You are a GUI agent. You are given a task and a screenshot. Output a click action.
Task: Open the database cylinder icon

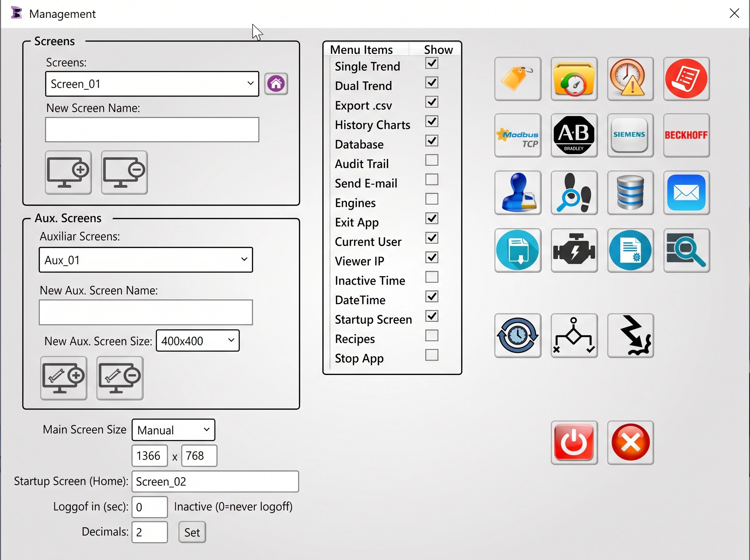(630, 193)
